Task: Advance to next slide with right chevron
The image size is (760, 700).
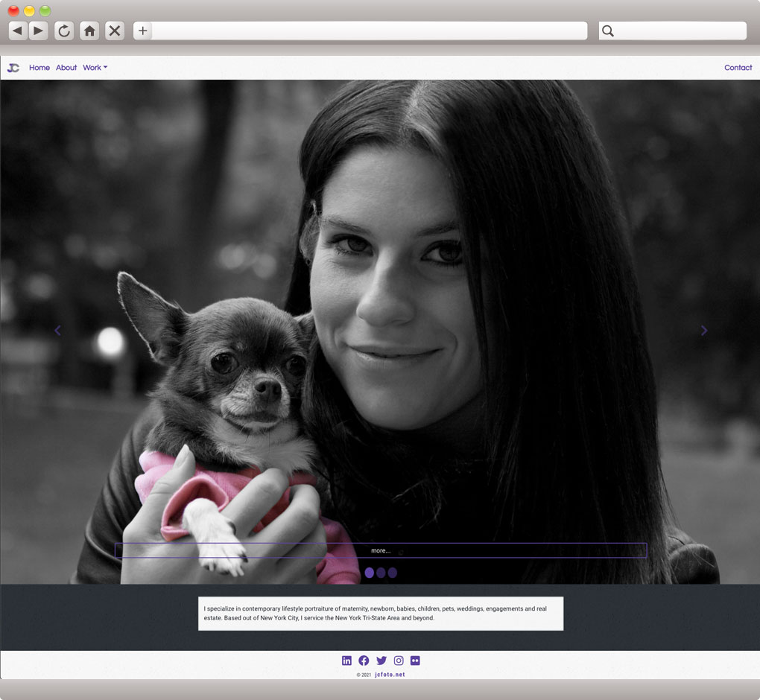Action: (x=704, y=331)
